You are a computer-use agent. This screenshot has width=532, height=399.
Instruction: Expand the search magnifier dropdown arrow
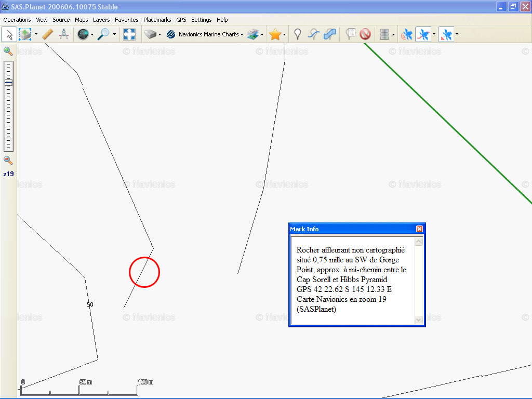click(x=114, y=34)
